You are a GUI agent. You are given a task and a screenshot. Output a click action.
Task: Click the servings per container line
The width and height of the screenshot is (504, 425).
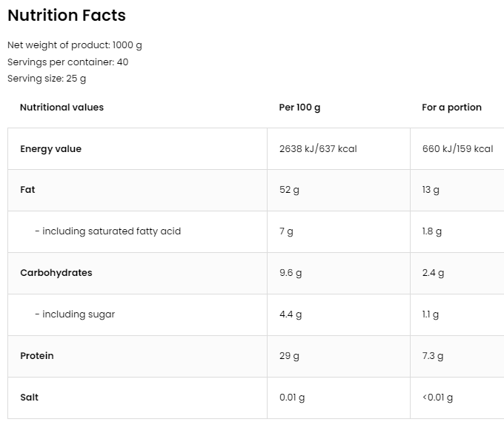[x=67, y=62]
